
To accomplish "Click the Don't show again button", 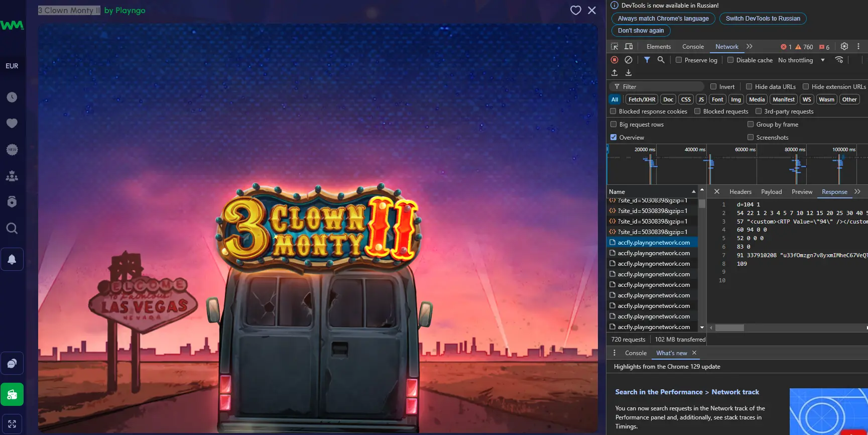I will coord(641,31).
